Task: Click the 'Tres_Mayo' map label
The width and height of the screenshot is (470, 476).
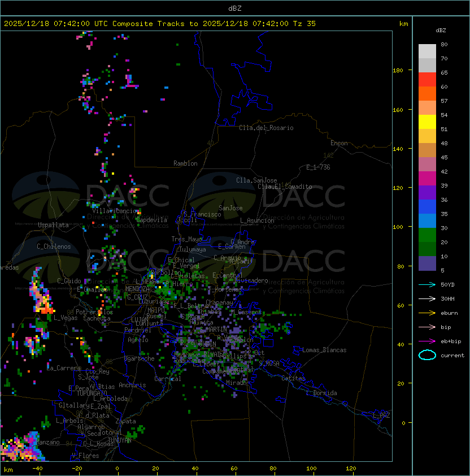Action: [x=186, y=239]
